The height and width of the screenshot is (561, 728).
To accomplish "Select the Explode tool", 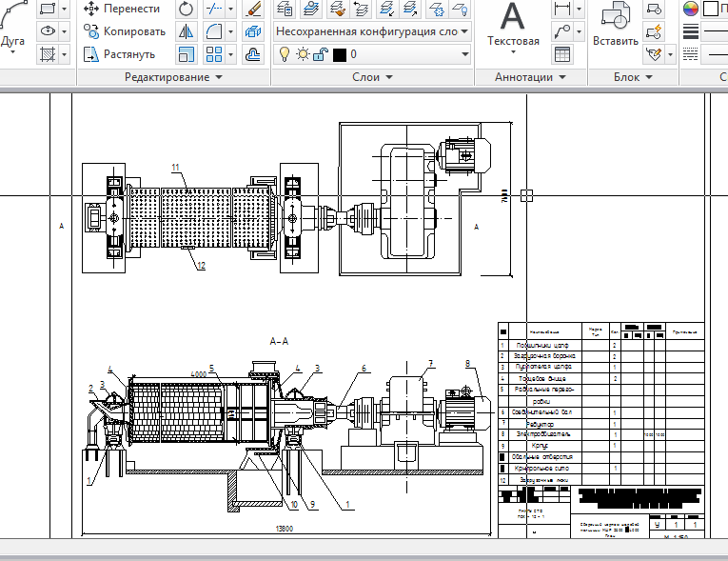I will pyautogui.click(x=253, y=31).
